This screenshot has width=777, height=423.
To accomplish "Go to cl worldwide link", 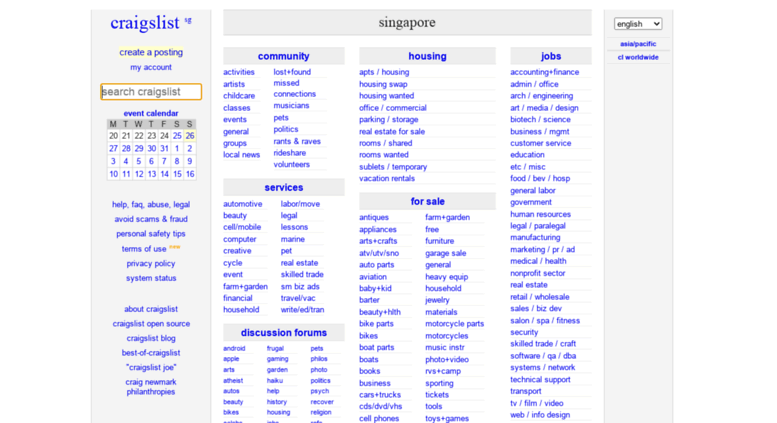I will [638, 57].
